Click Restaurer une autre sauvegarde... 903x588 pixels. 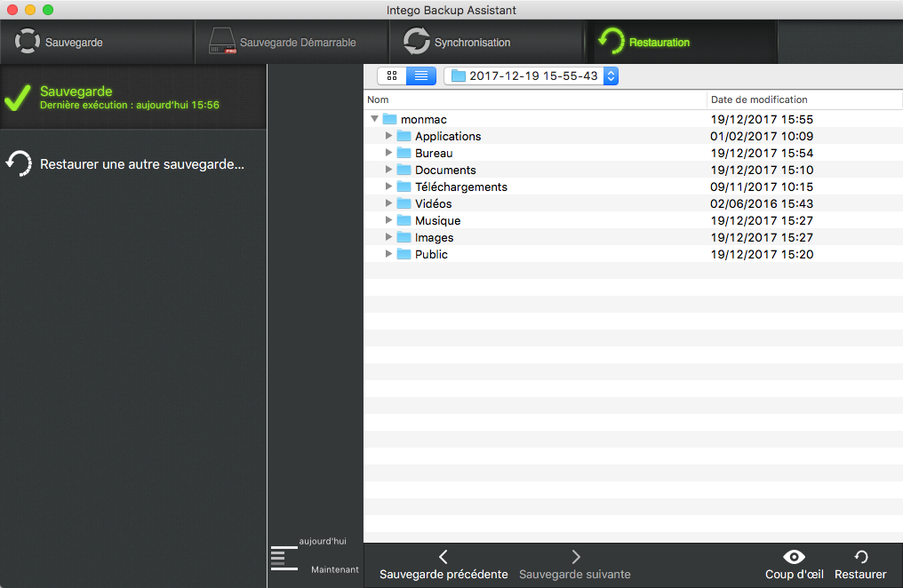tap(141, 164)
